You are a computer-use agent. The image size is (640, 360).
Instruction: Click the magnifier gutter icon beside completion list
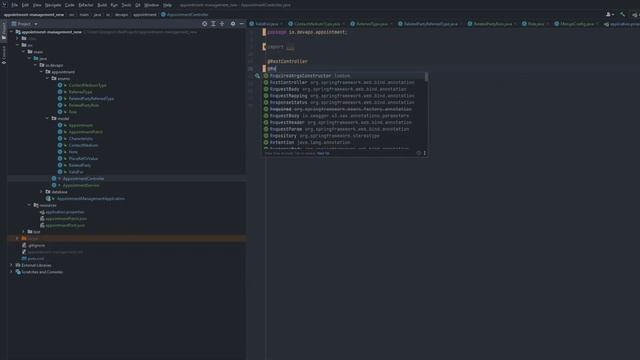[257, 76]
